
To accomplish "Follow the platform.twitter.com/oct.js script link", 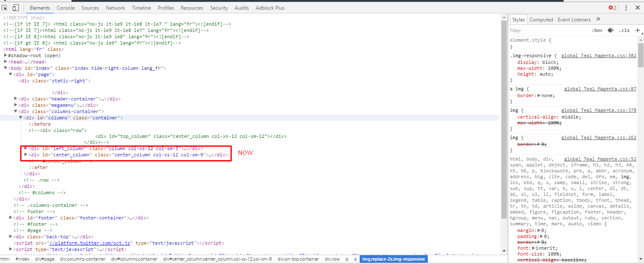I will pyautogui.click(x=90, y=243).
